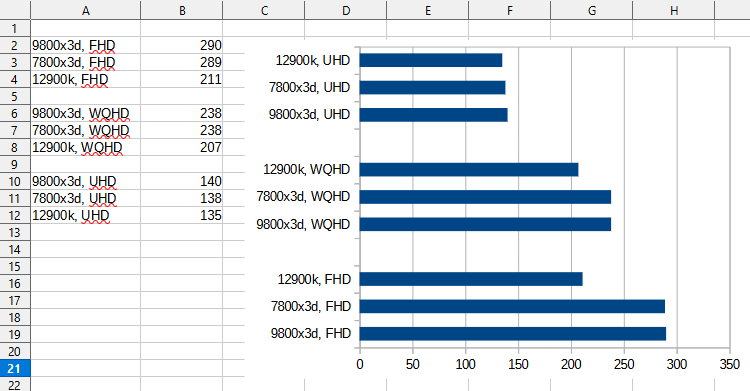
Task: Select column A header
Action: click(x=86, y=10)
